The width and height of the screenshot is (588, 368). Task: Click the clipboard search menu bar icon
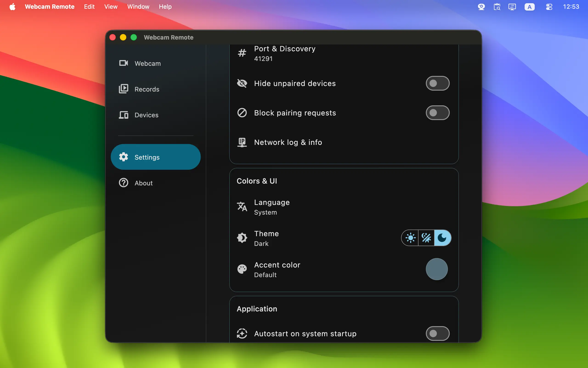pyautogui.click(x=497, y=7)
